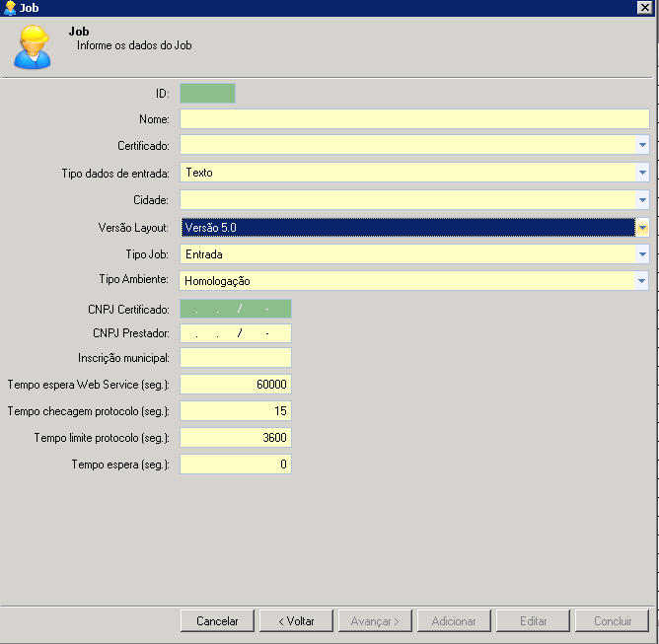Expand the Cidade dropdown list

point(641,200)
